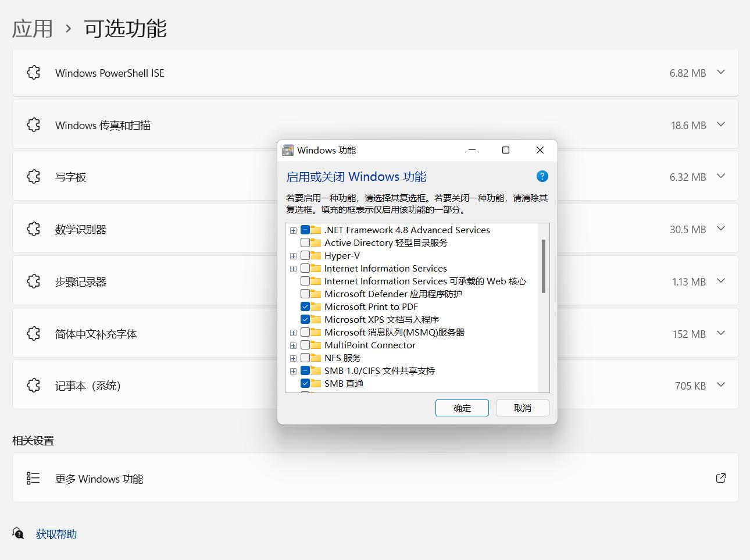Click the 确定 button

462,408
